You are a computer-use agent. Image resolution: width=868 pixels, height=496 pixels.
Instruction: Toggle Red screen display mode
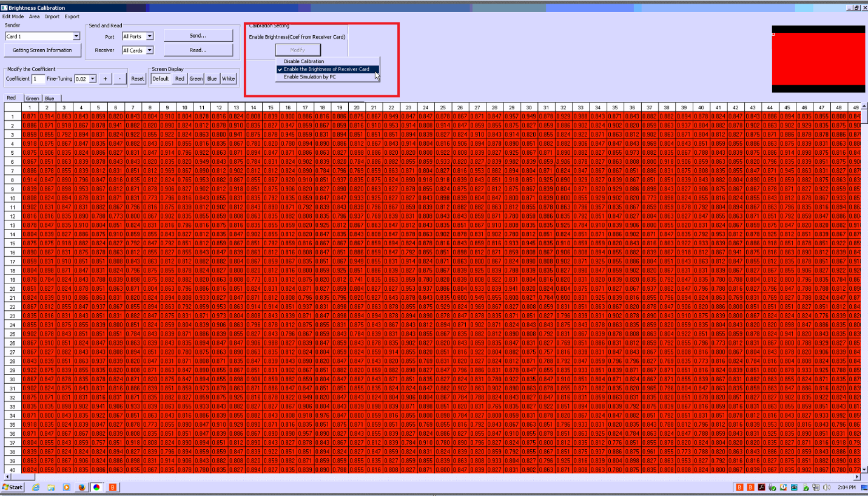[180, 79]
